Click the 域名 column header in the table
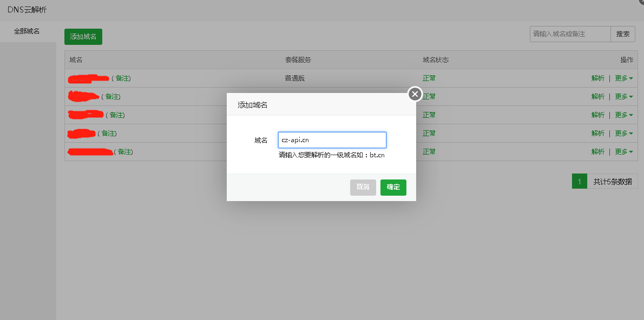 pyautogui.click(x=76, y=60)
